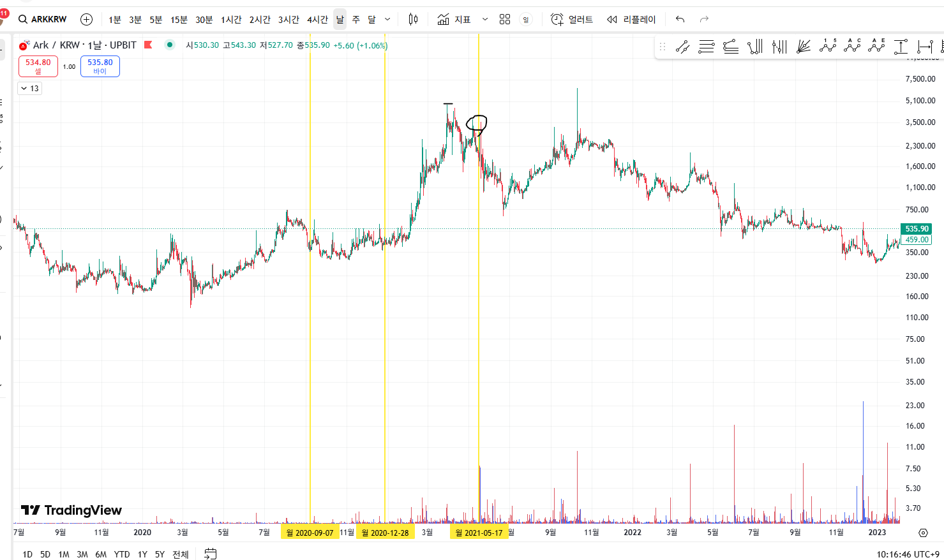The image size is (944, 560).
Task: Click the 534.80 셀 sell button
Action: (x=38, y=66)
